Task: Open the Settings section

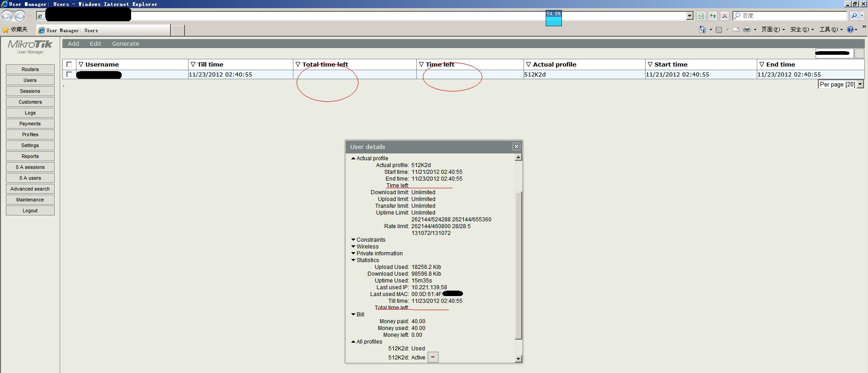Action: 30,145
